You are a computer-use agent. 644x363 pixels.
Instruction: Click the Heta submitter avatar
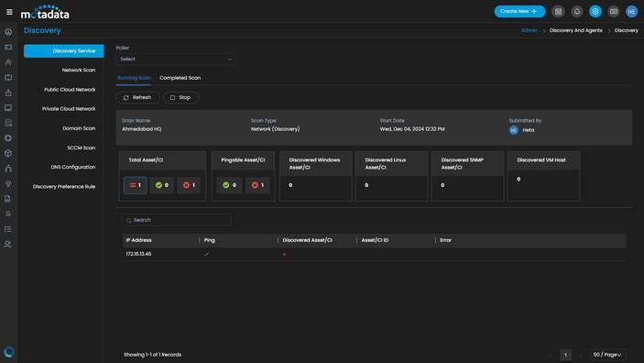point(513,130)
